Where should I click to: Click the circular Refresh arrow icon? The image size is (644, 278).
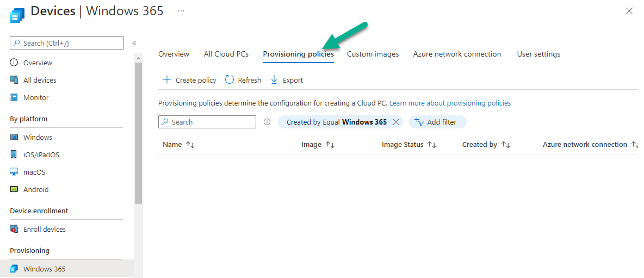[x=229, y=79]
